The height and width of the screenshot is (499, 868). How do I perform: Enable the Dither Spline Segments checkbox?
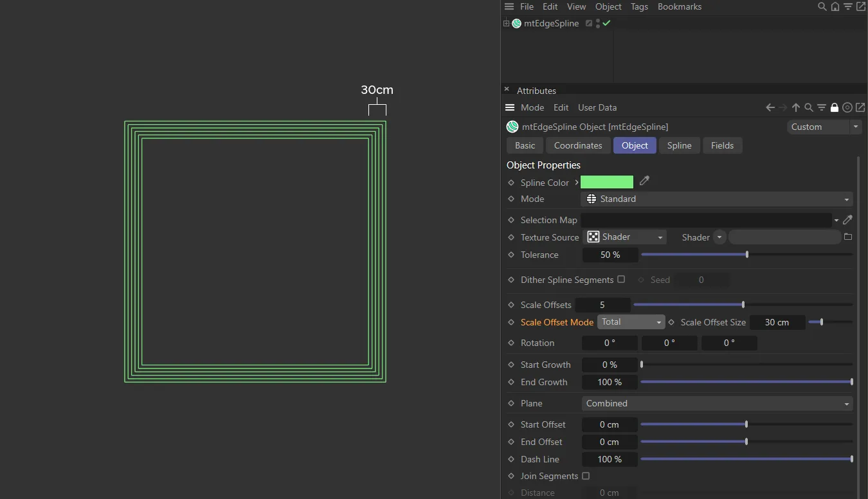click(620, 279)
